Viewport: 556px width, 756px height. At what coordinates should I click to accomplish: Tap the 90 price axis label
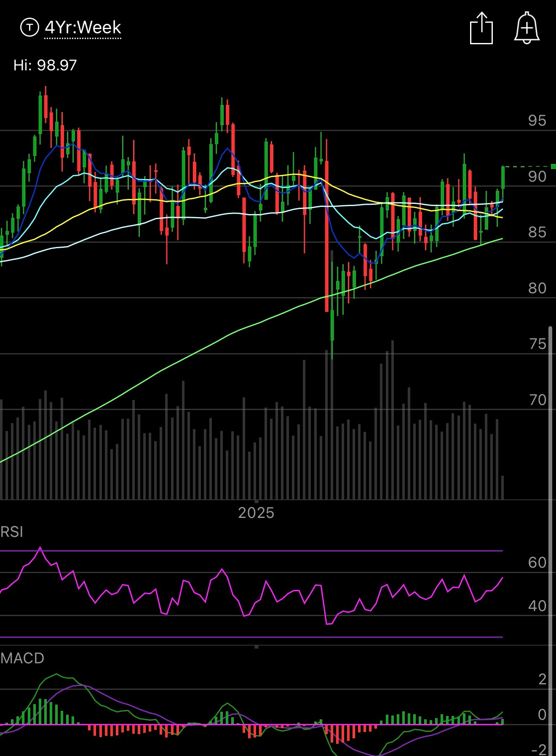(x=537, y=177)
